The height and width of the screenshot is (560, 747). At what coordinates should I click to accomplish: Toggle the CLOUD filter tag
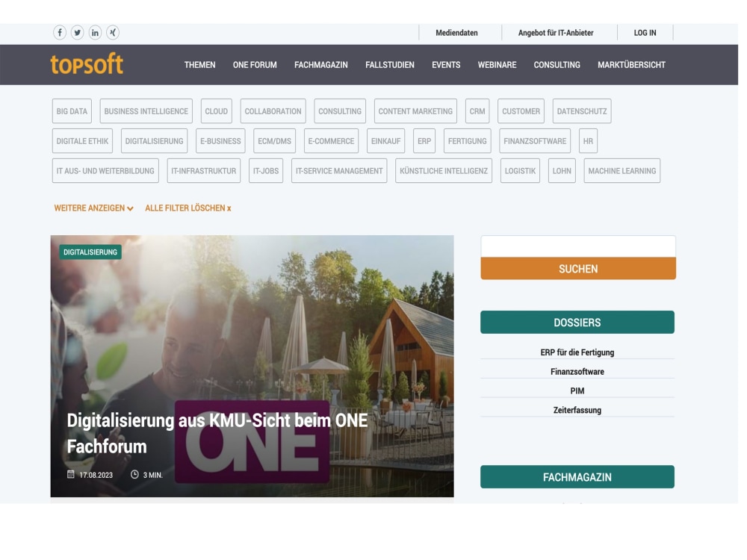[x=217, y=111]
